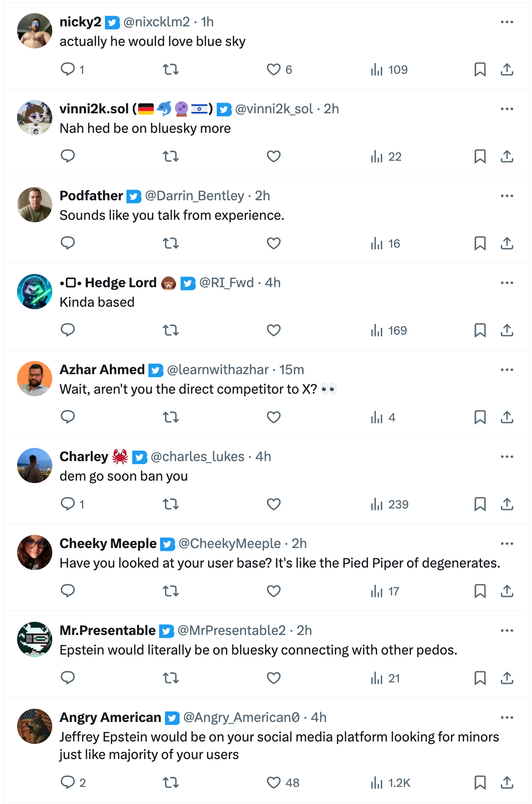The height and width of the screenshot is (804, 532).
Task: Open the 4h timestamp on Charley's tweet
Action: coord(263,457)
